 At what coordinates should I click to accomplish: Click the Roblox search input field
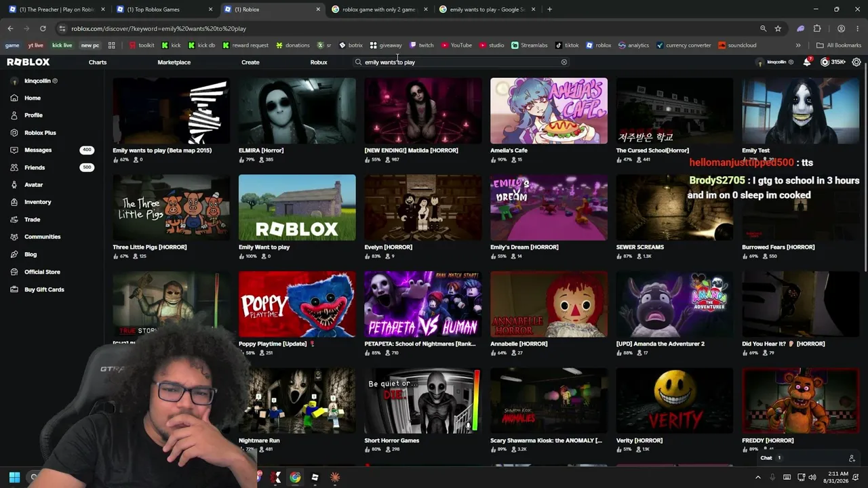point(461,62)
